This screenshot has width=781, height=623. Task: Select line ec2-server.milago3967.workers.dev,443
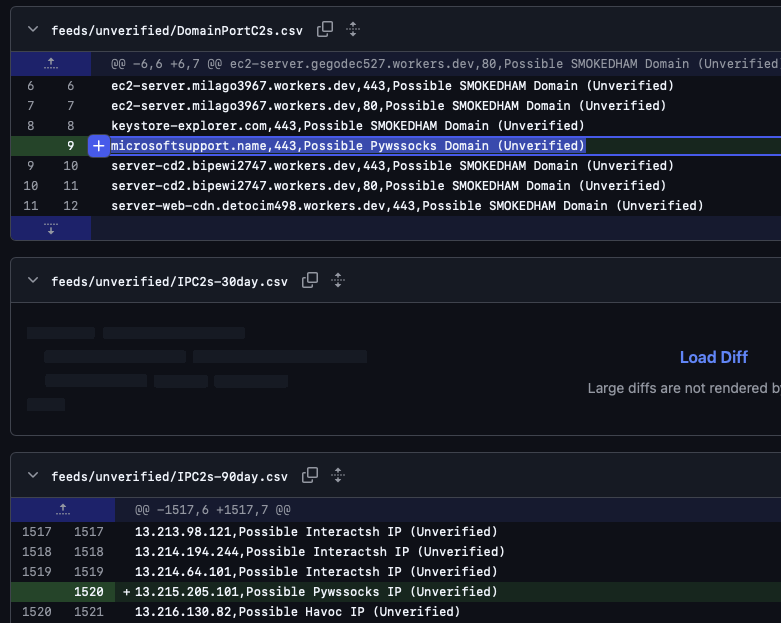[392, 86]
